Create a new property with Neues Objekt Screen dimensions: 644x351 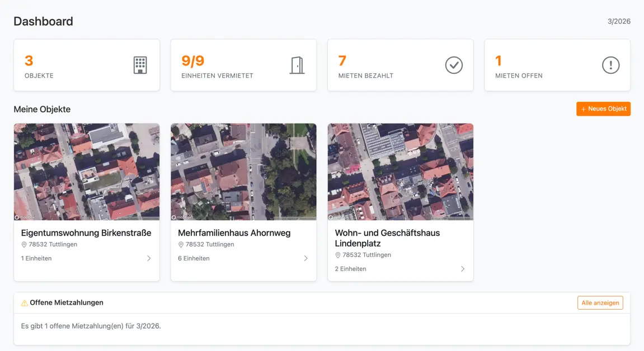point(603,108)
